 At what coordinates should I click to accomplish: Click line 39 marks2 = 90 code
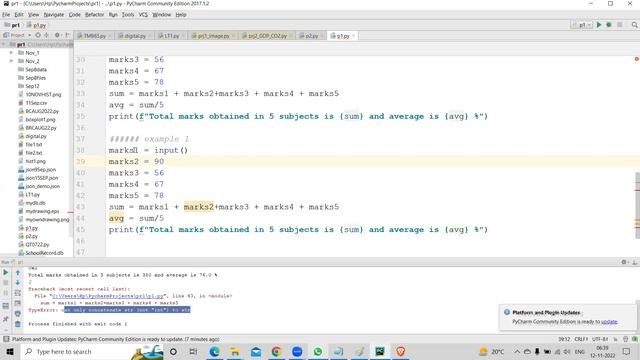(x=136, y=162)
